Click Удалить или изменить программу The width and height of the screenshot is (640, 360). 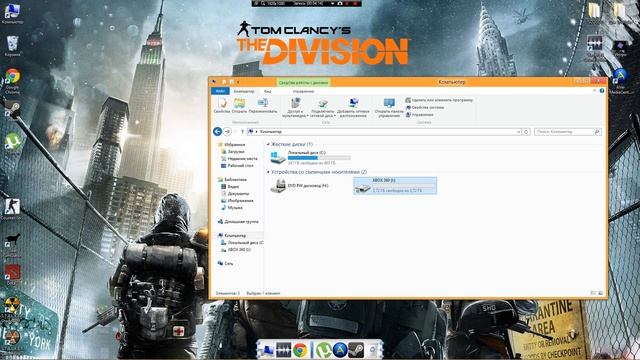point(439,100)
